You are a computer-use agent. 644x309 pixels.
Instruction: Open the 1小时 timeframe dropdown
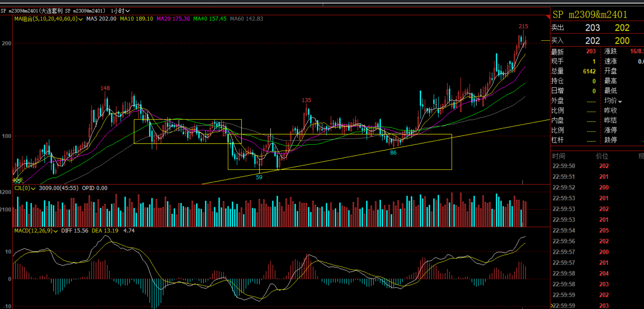120,11
